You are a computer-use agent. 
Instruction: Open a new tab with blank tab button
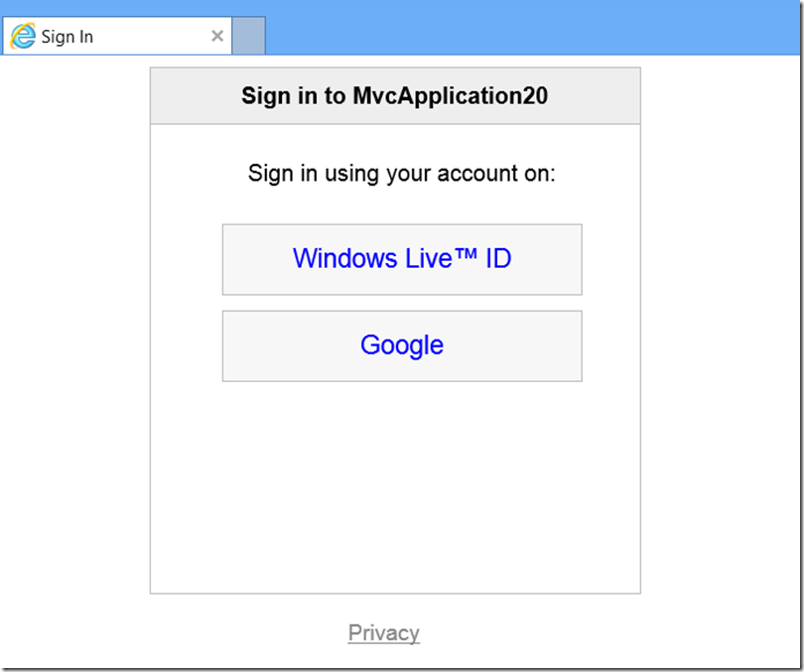tap(249, 36)
